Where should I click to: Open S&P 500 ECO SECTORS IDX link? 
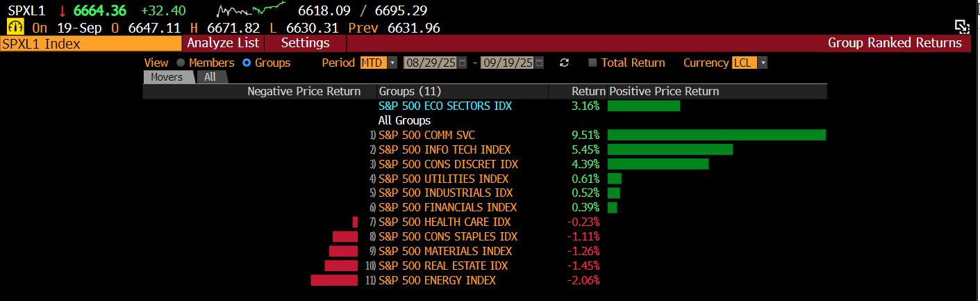point(445,106)
